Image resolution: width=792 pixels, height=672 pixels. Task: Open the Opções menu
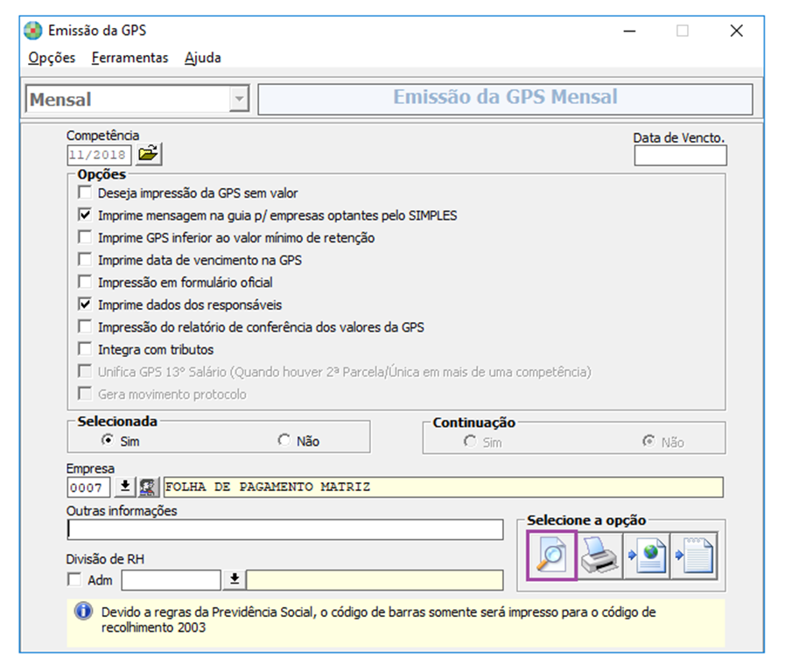click(x=51, y=58)
